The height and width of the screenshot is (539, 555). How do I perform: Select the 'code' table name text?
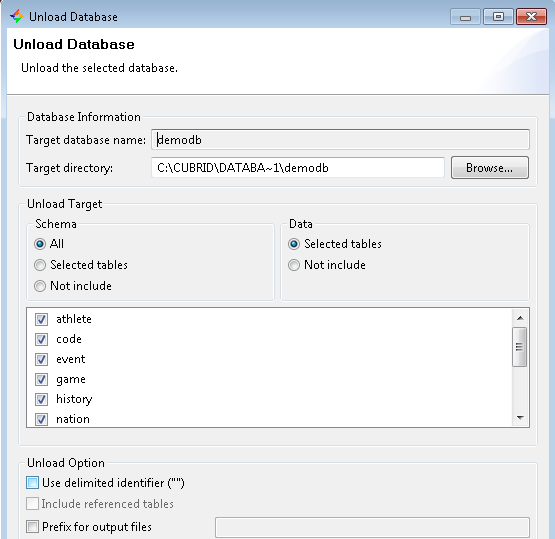point(69,339)
